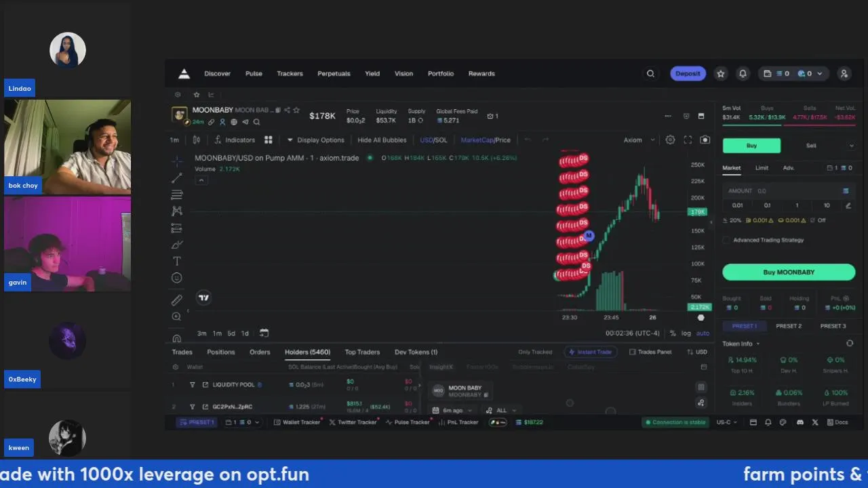Open watchlist star icon beside Deposit
Screen dimensions: 868x488
[721, 74]
